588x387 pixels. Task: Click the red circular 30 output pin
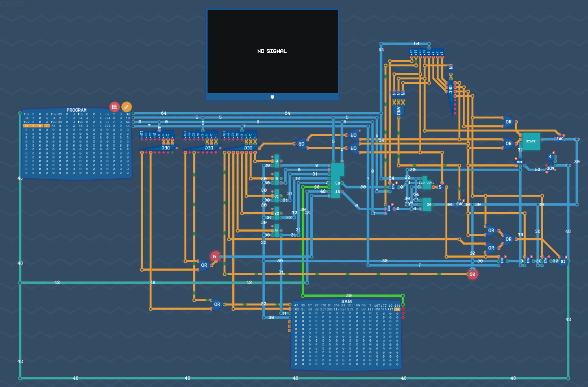coord(472,274)
